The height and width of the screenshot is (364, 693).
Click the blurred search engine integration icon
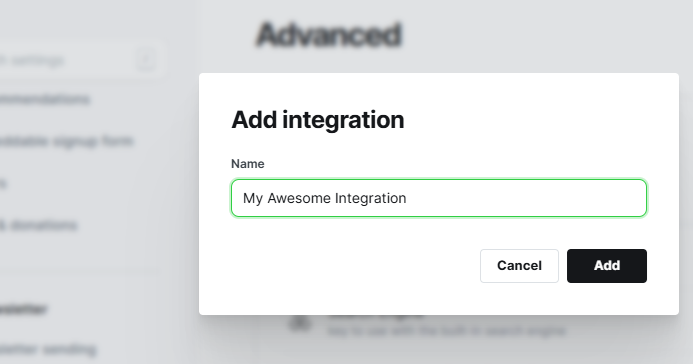coord(300,323)
